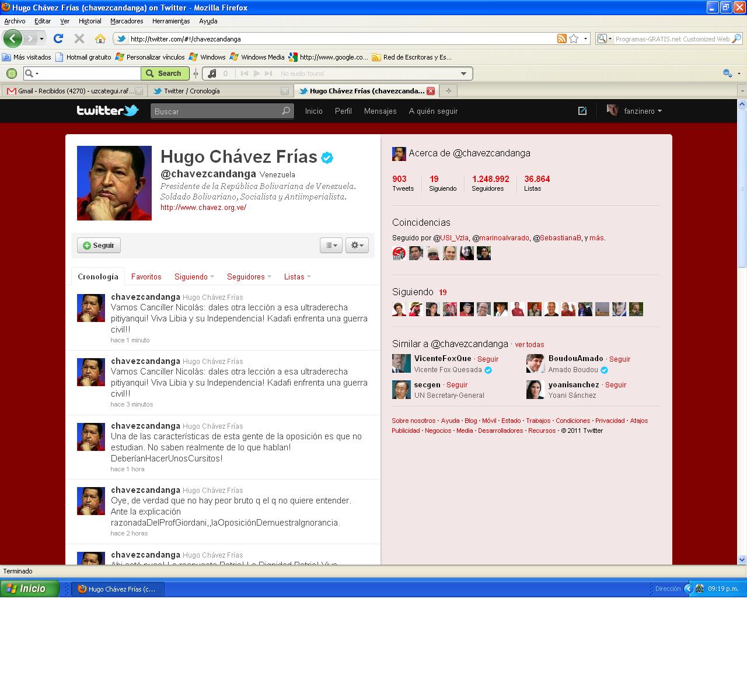The image size is (747, 700).
Task: Open the Red de Escritoras RSS bookmark
Action: tap(412, 57)
